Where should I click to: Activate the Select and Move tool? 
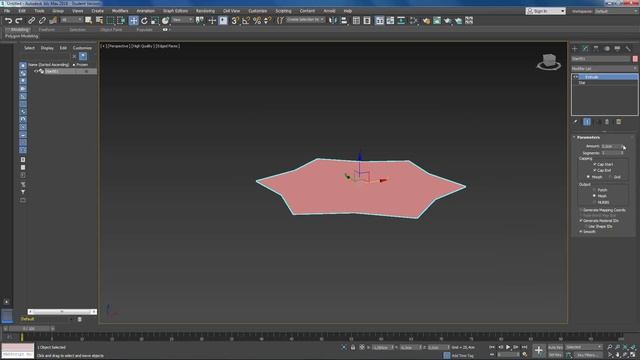(133, 20)
